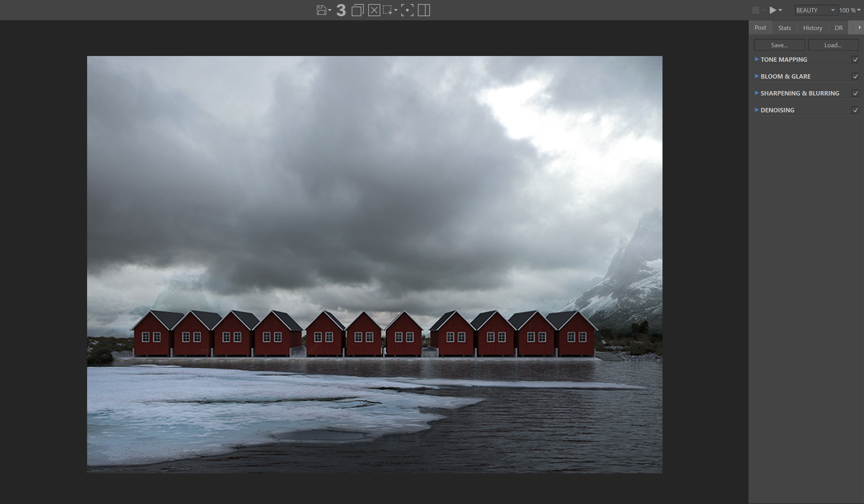Screen dimensions: 864x504
Task: Start rendering with the play button
Action: point(773,10)
